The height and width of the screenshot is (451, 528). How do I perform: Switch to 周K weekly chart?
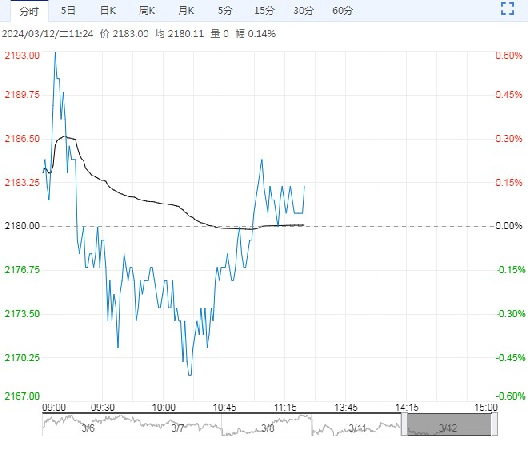click(147, 11)
